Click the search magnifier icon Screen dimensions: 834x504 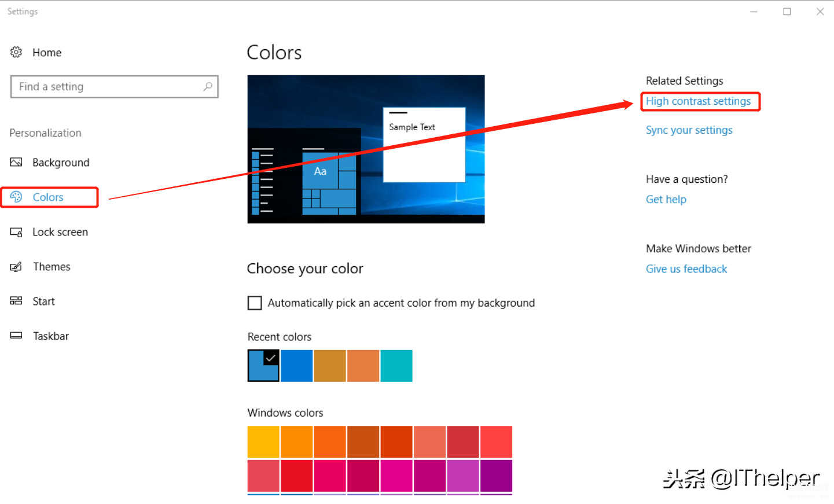[x=208, y=86]
